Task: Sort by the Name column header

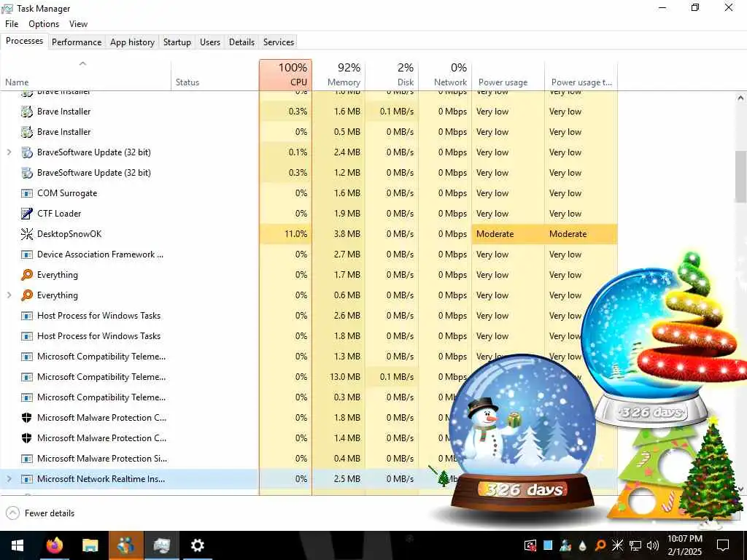Action: coord(86,75)
